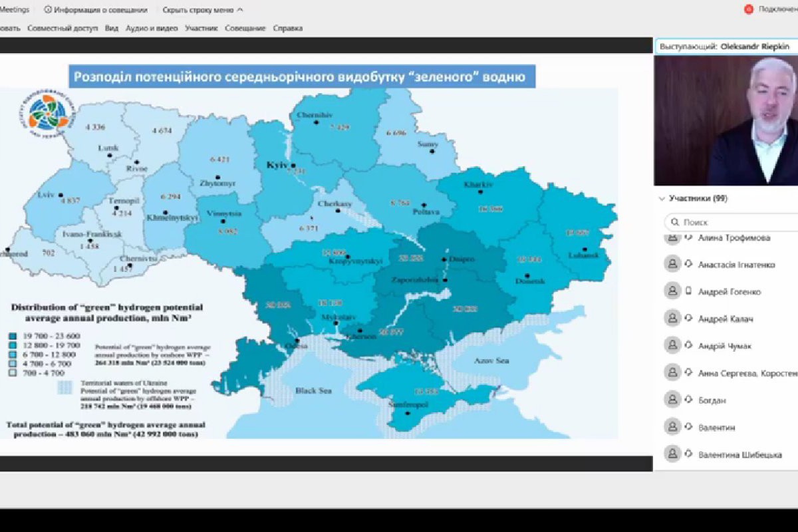Screen dimensions: 798x532
Task: Click headset audio icon beside Андрей Калач
Action: (689, 319)
